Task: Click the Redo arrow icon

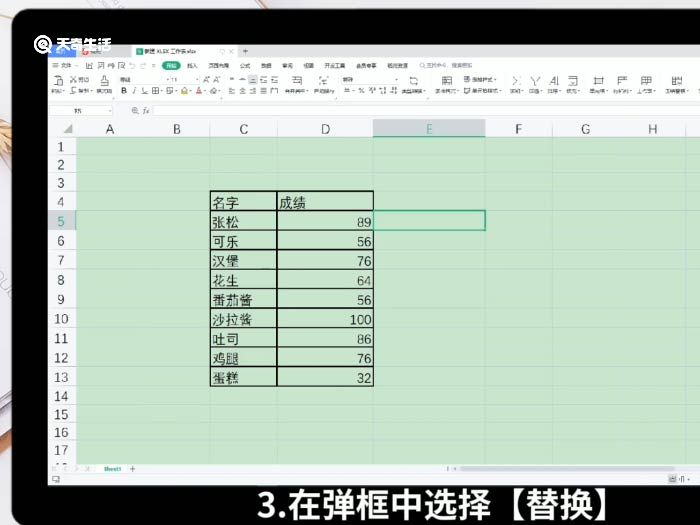Action: pos(143,66)
